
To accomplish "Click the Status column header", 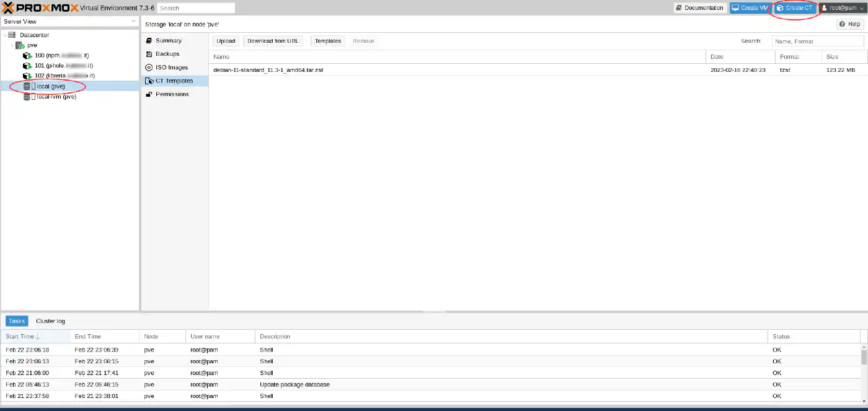I will coord(814,337).
